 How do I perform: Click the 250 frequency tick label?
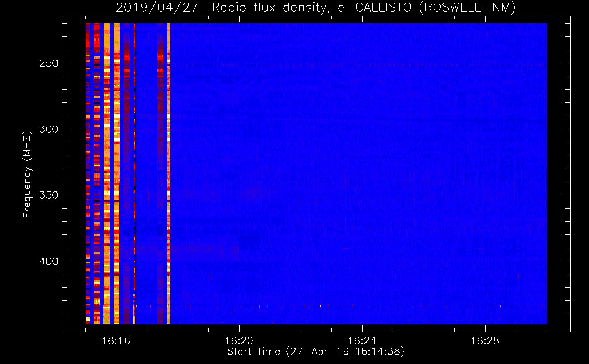click(49, 63)
